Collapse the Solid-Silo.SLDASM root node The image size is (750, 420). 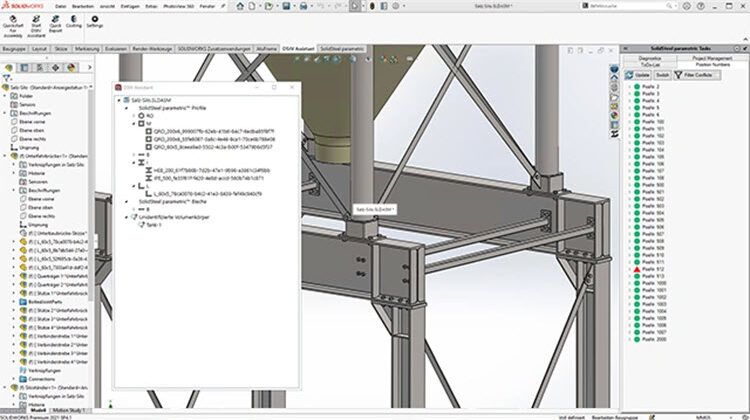pyautogui.click(x=119, y=101)
